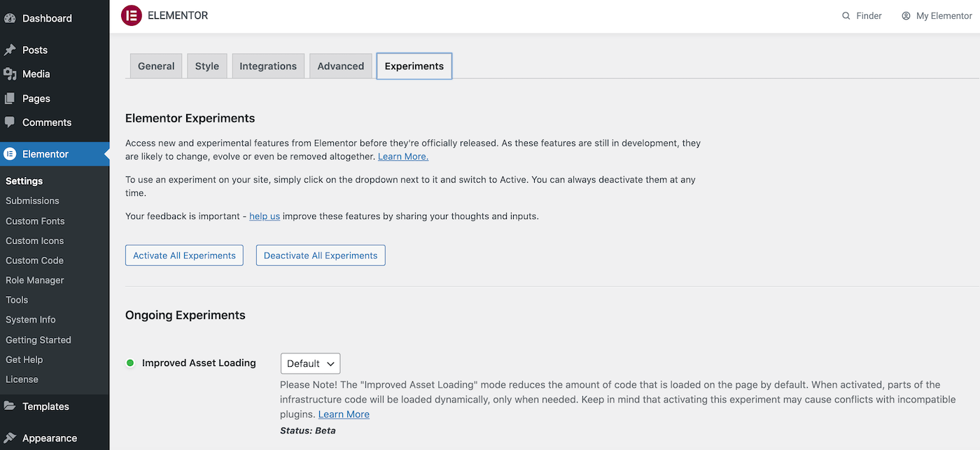Open the Templates folder icon
980x450 pixels.
click(10, 406)
